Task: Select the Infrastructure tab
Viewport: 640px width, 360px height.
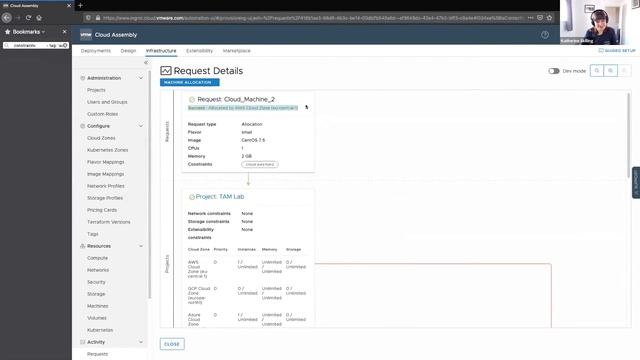Action: [161, 51]
